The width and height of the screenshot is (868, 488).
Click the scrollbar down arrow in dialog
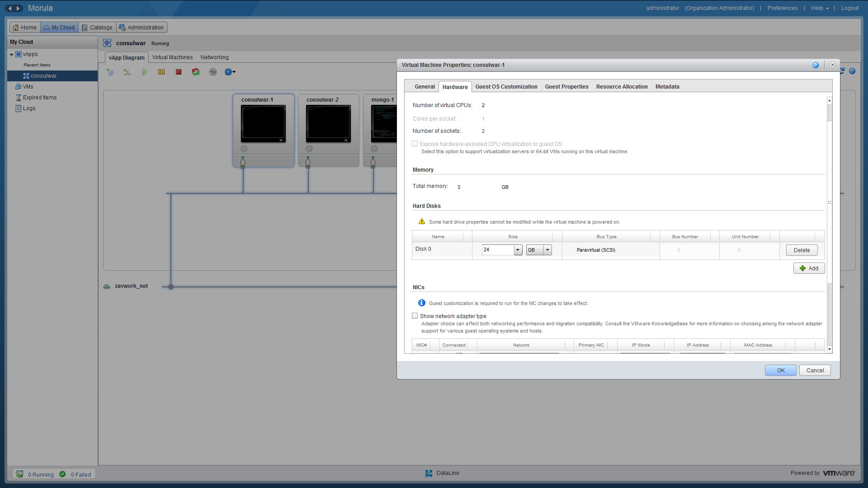tap(830, 349)
